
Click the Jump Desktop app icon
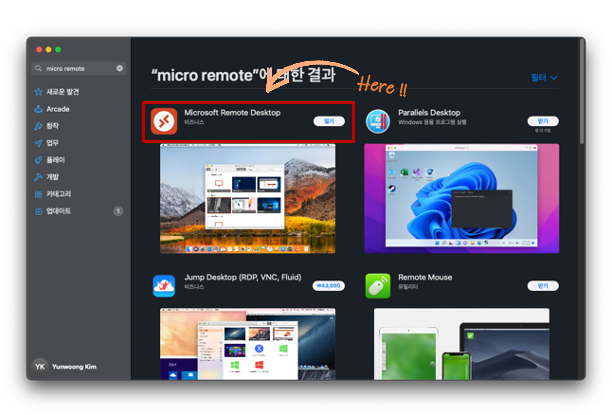click(x=164, y=286)
